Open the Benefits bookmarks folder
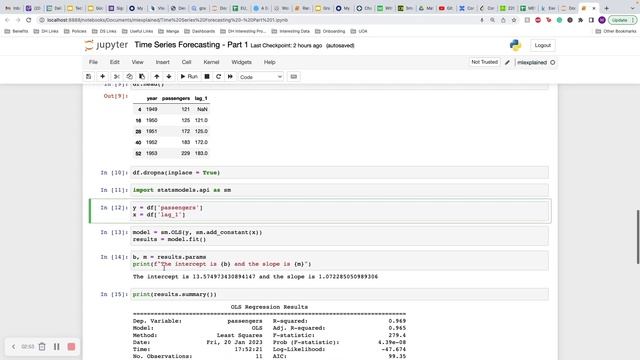Viewport: 640px width, 360px height. click(17, 31)
